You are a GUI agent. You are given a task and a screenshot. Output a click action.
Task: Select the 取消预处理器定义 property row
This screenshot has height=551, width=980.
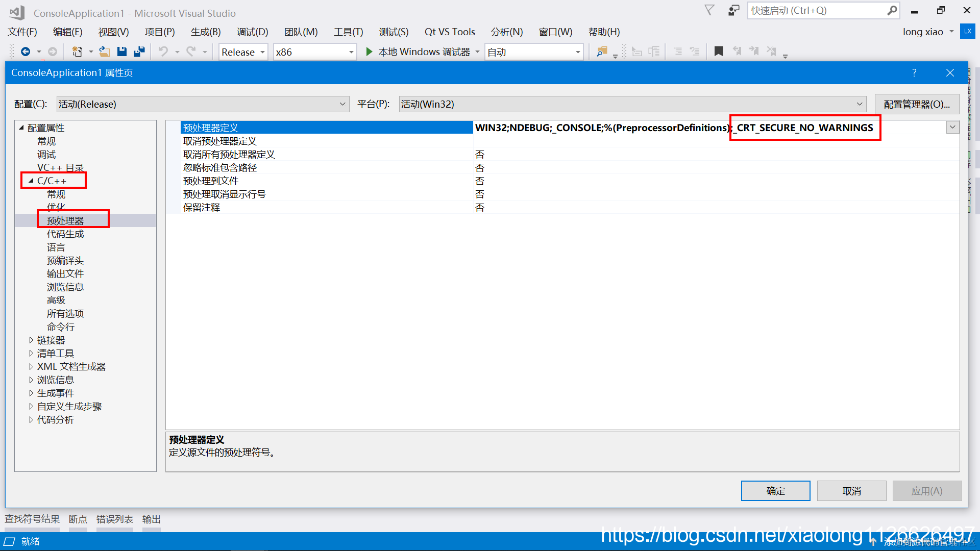327,141
